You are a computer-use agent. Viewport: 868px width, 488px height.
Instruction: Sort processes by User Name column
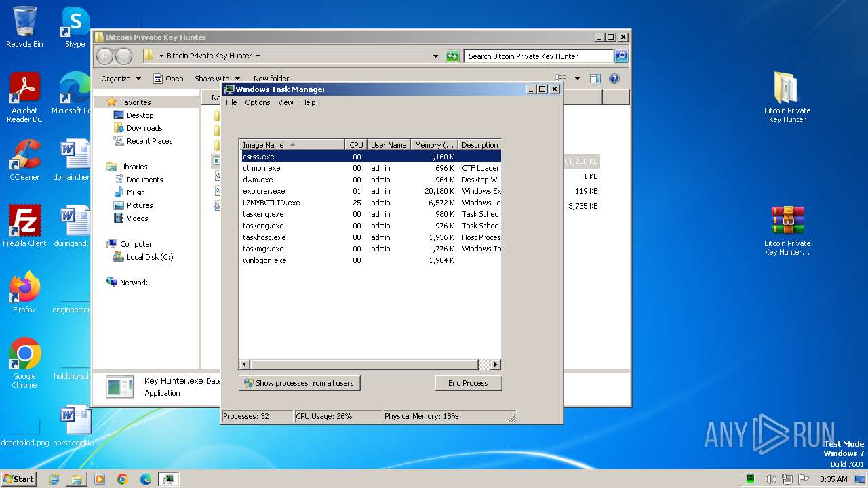pyautogui.click(x=389, y=145)
